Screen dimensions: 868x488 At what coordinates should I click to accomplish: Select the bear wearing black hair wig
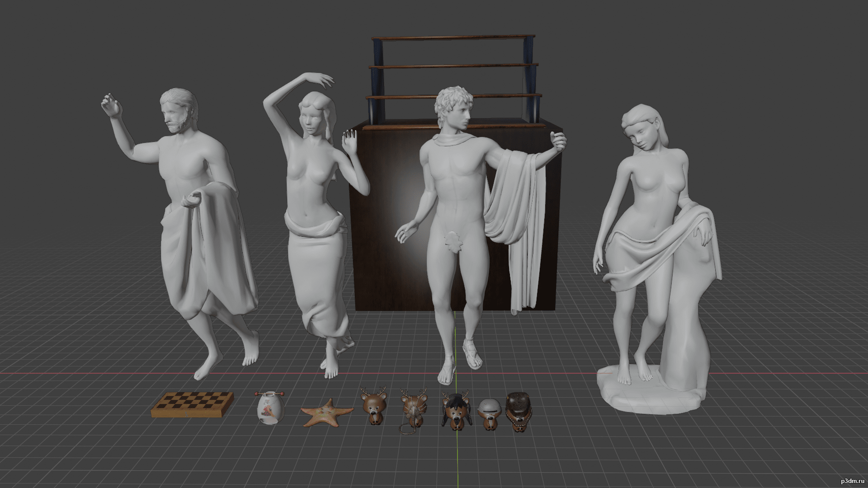coord(456,411)
